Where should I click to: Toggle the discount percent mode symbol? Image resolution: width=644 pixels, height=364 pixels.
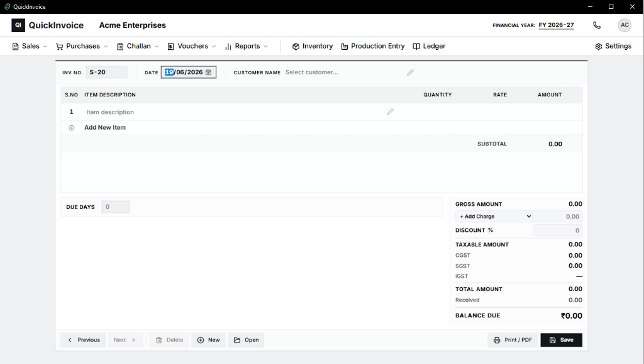point(491,230)
